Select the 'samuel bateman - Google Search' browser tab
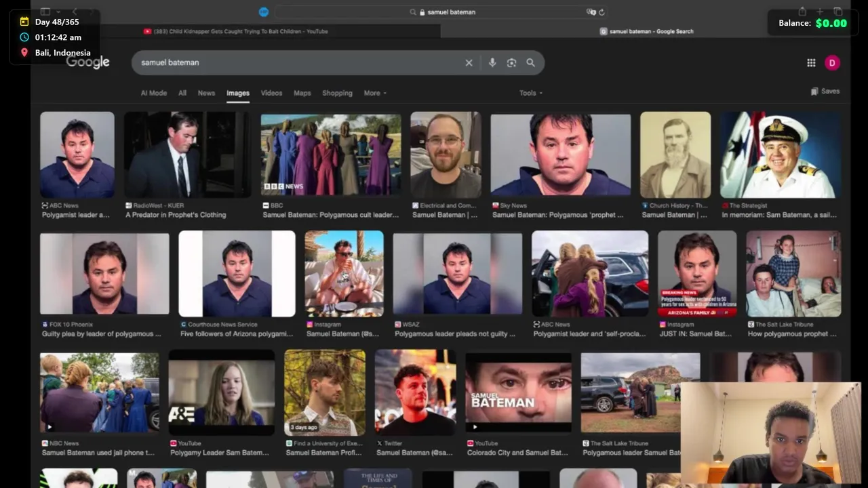Viewport: 868px width, 488px height. [x=647, y=31]
